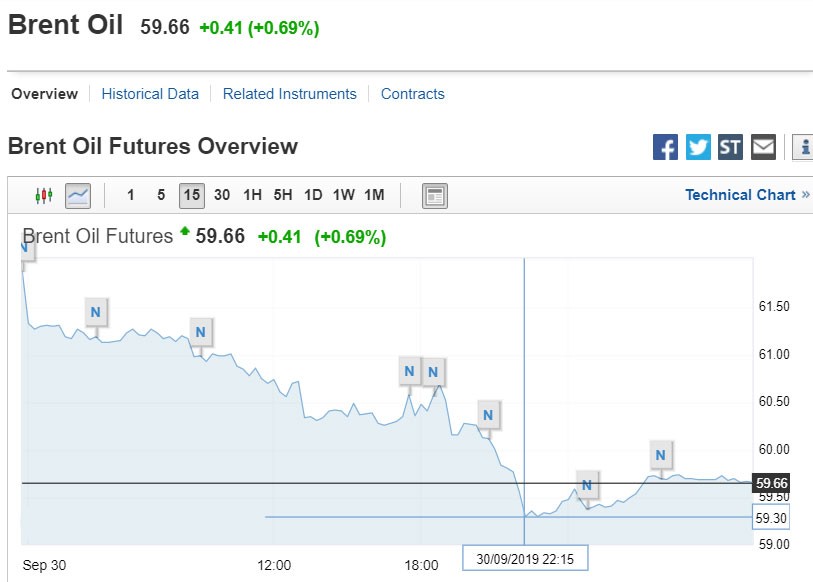Open the Historical Data tab

[150, 94]
